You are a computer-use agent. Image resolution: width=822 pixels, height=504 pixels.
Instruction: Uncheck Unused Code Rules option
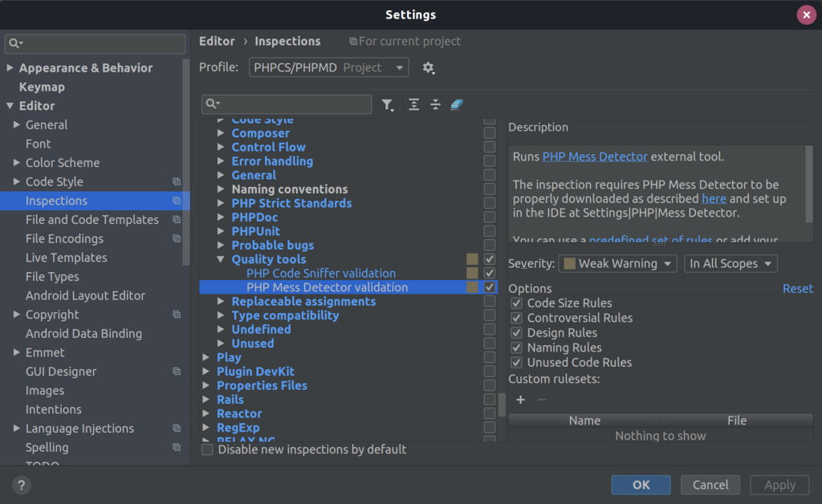(516, 362)
